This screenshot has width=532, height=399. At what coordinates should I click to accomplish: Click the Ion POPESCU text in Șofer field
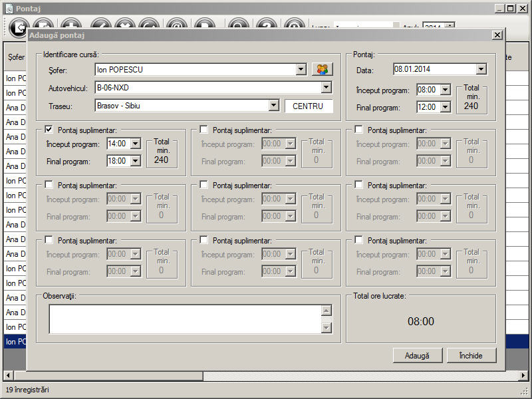(x=120, y=70)
